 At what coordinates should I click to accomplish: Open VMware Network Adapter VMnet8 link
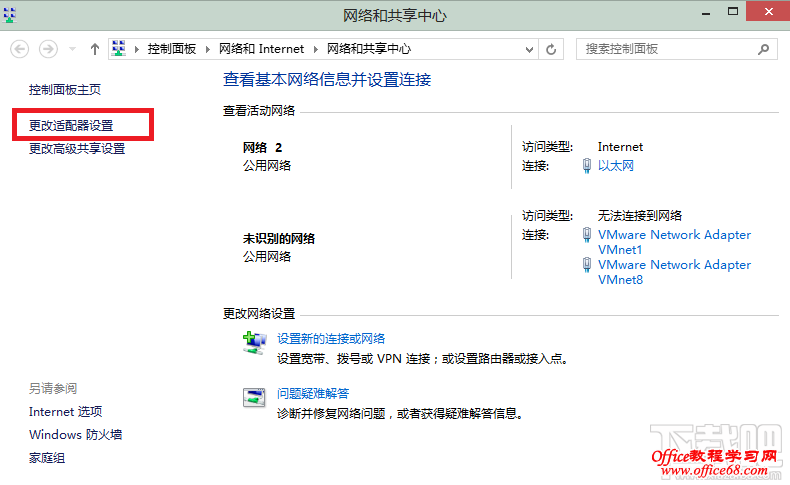point(674,272)
